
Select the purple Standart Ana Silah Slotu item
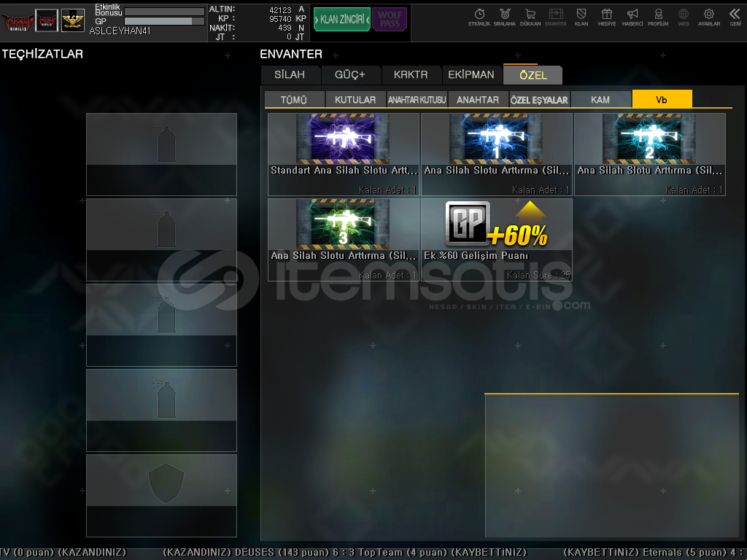(344, 155)
